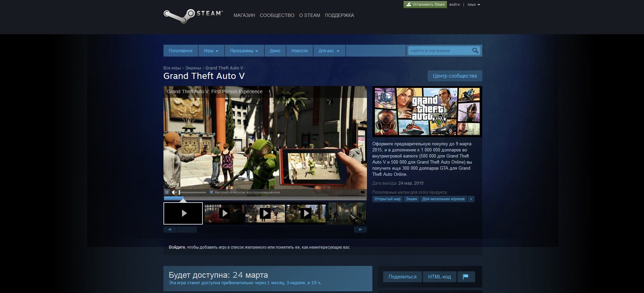Seek in the video progress bar
Image resolution: width=644 pixels, height=293 pixels.
(265, 198)
